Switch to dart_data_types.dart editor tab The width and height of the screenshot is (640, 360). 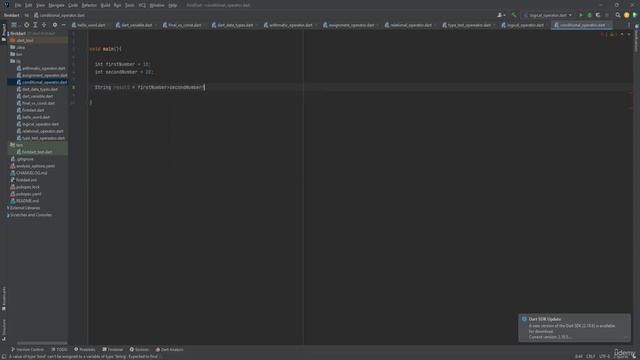point(234,25)
